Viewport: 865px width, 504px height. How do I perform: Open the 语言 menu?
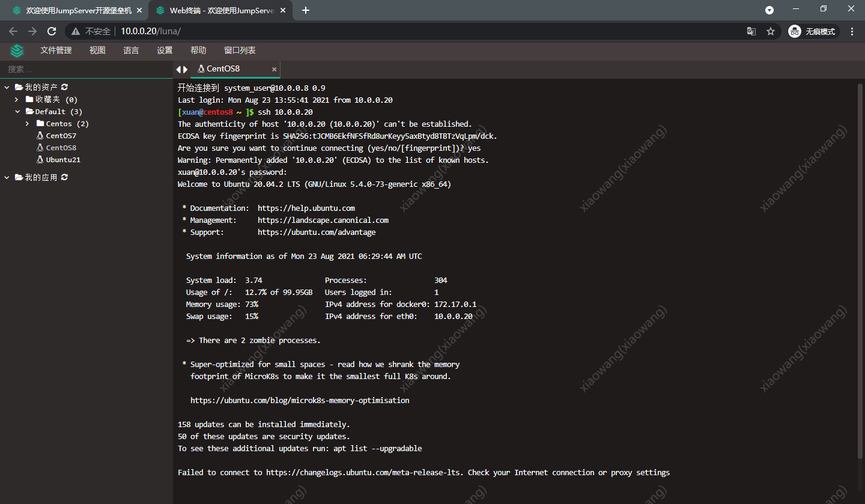pos(131,50)
